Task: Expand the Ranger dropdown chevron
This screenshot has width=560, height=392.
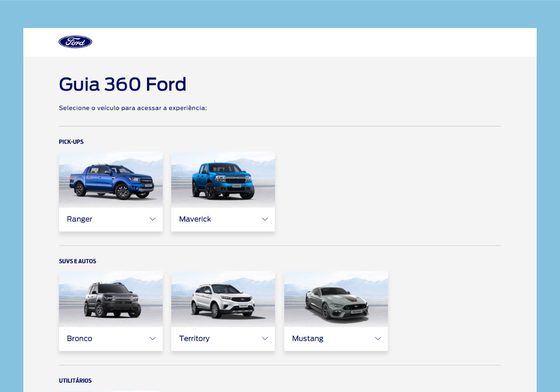Action: click(153, 219)
